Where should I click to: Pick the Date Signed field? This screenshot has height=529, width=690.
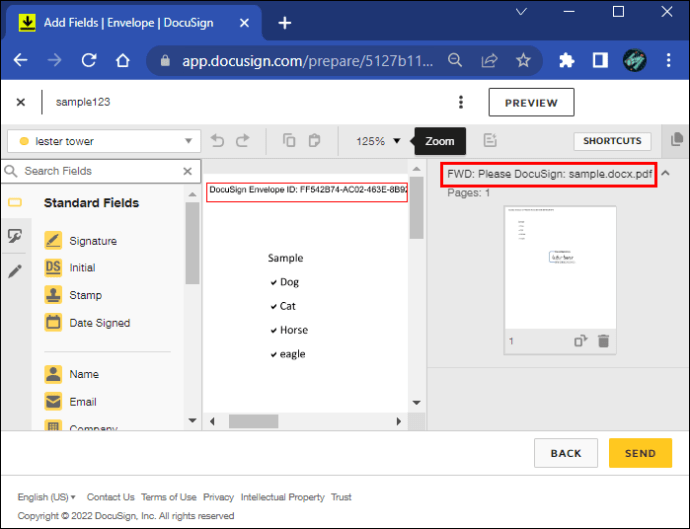pyautogui.click(x=88, y=323)
